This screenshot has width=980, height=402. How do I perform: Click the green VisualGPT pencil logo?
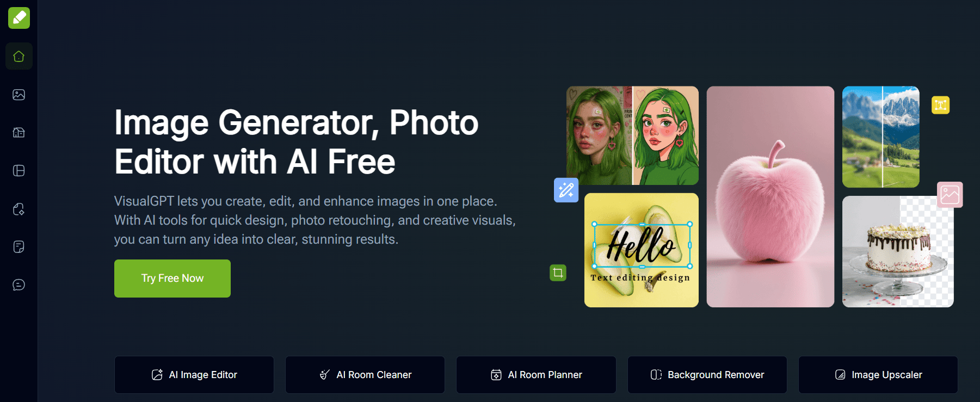coord(19,18)
